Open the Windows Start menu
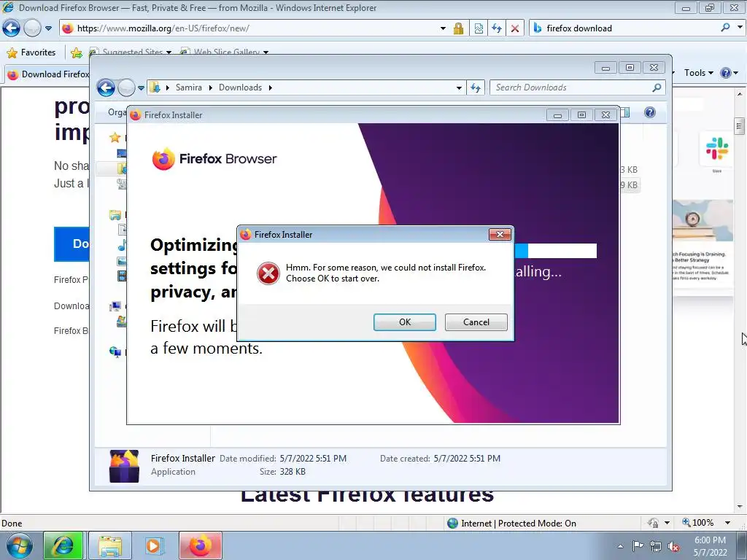This screenshot has height=560, width=747. click(20, 545)
